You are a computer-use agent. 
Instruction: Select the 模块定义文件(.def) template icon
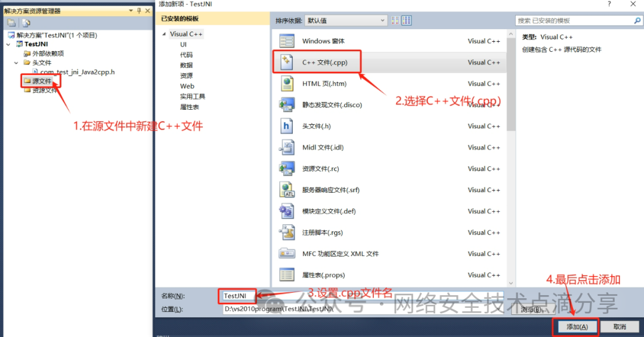287,211
